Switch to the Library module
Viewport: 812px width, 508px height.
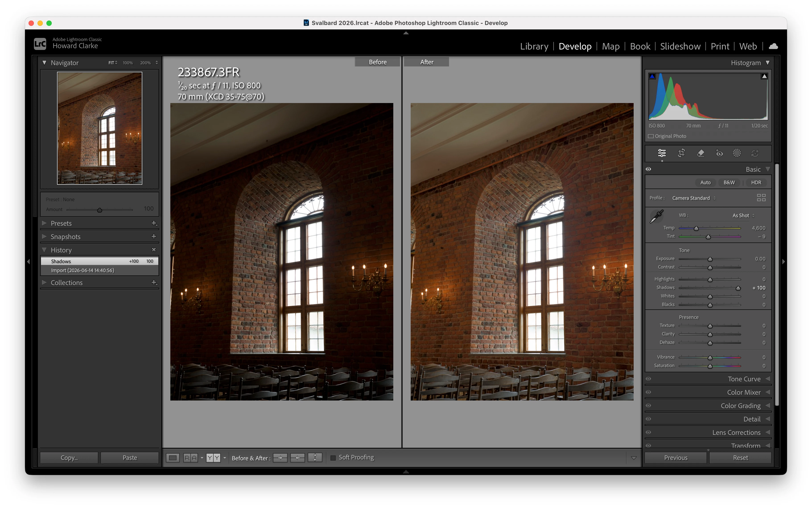pos(534,46)
